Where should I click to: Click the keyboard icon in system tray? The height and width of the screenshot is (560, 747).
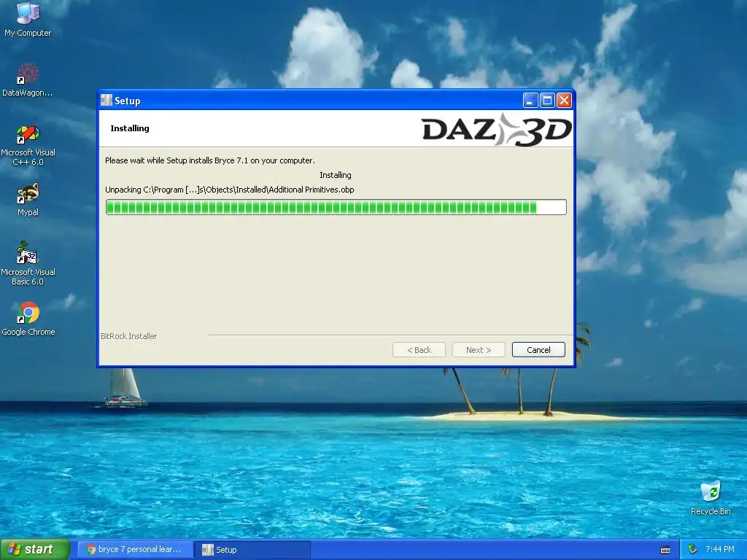point(665,550)
